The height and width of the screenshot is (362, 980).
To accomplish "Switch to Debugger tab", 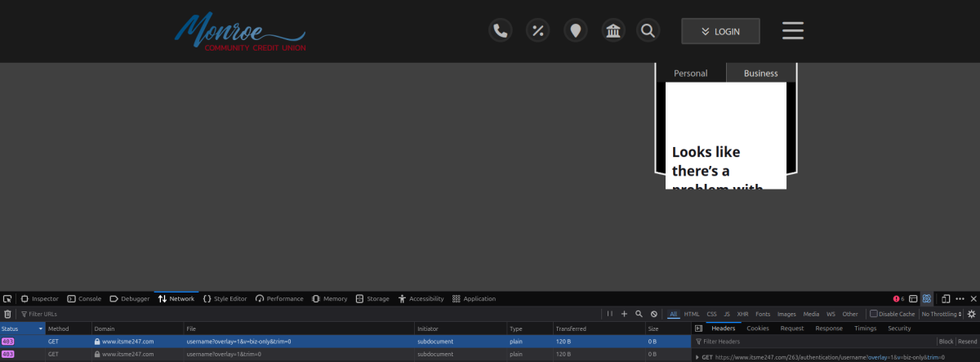I will [130, 298].
